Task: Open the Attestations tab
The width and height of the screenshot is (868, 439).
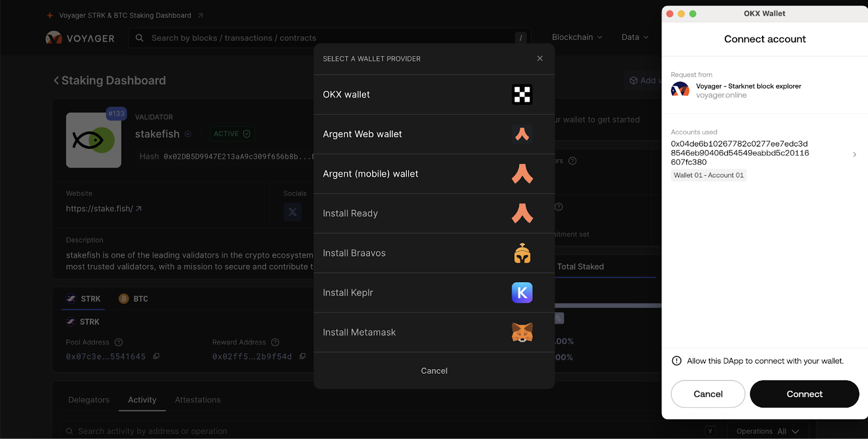Action: coord(197,400)
